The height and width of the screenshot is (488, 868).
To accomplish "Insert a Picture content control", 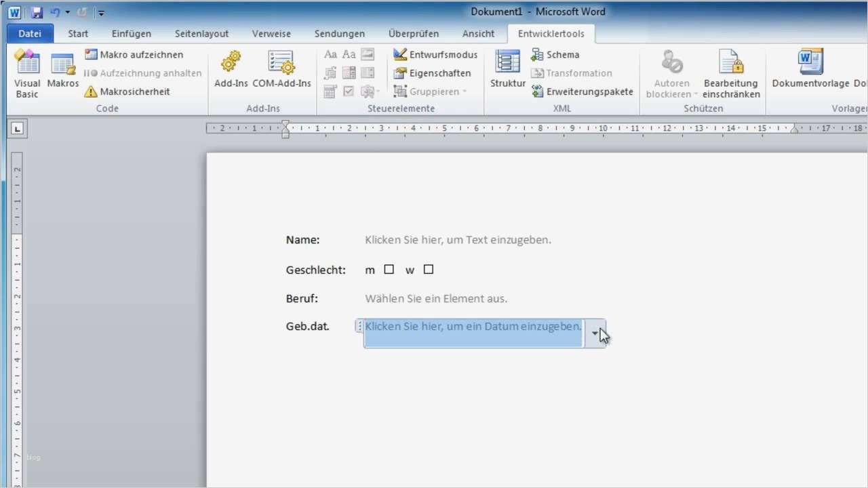I will (x=367, y=54).
